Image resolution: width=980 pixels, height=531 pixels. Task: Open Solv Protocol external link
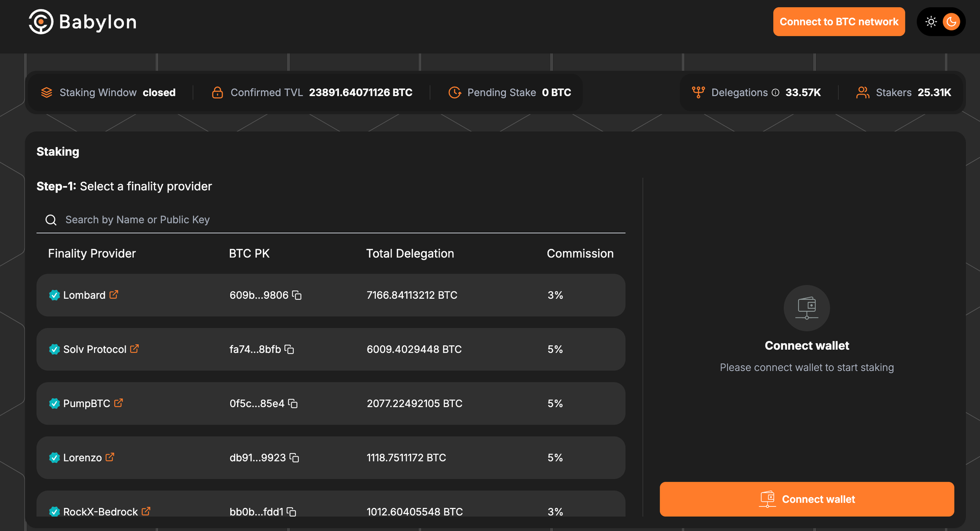tap(134, 349)
